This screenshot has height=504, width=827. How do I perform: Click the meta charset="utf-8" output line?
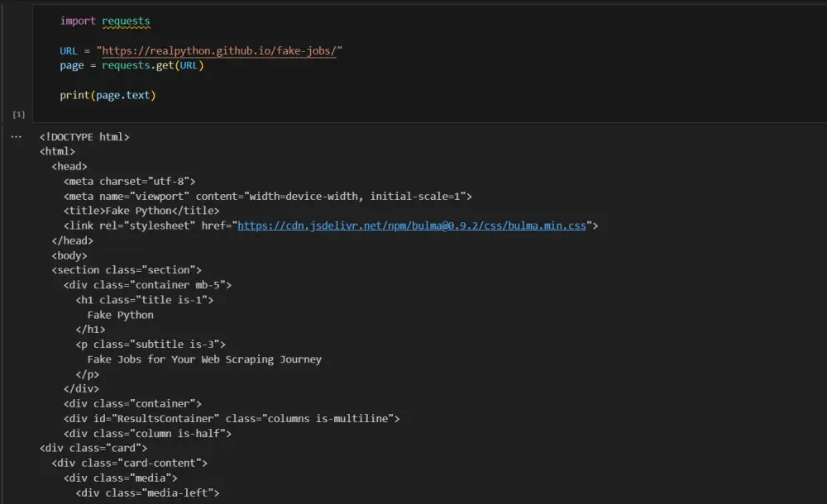[129, 182]
